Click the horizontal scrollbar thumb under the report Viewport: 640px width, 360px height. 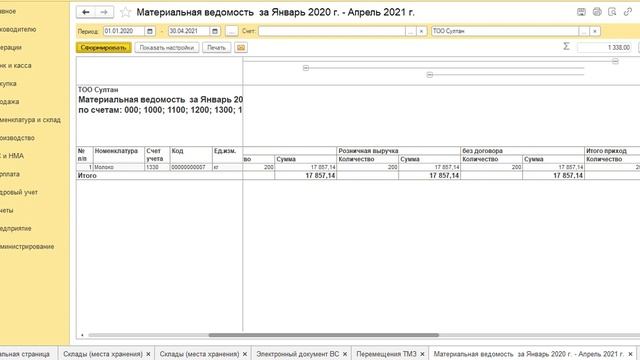tap(324, 335)
